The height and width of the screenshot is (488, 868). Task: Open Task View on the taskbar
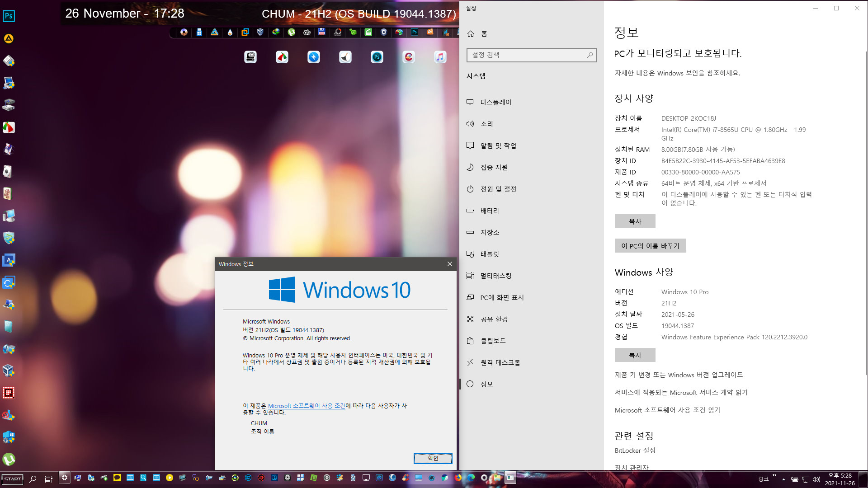coord(48,479)
